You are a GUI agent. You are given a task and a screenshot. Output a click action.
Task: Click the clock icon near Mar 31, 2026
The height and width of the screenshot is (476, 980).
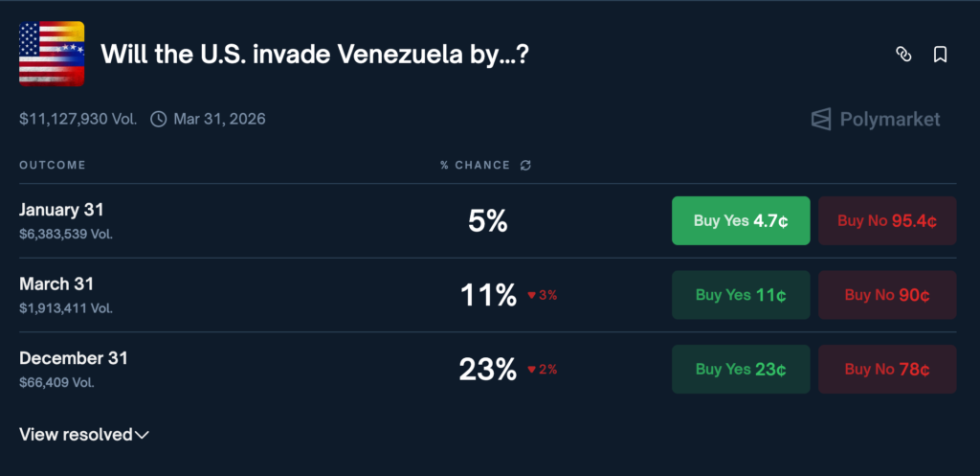[158, 120]
